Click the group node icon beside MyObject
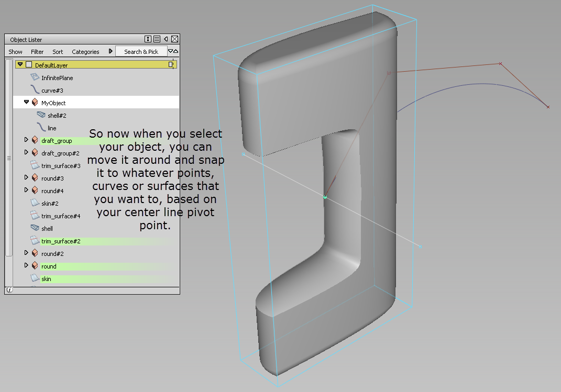Screen dimensions: 561x392 point(36,103)
